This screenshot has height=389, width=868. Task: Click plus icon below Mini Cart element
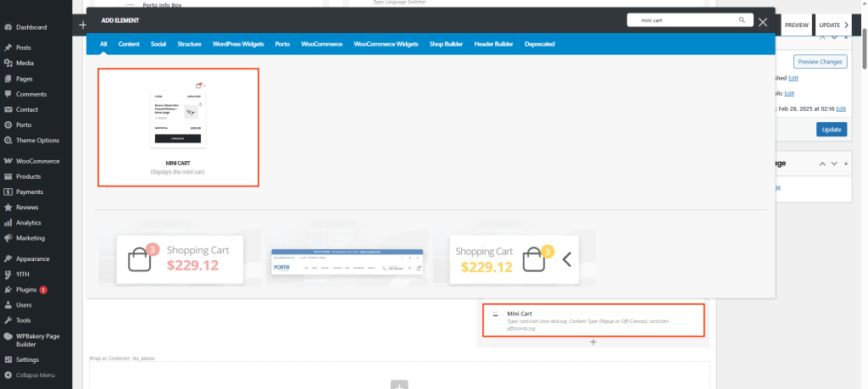tap(593, 342)
